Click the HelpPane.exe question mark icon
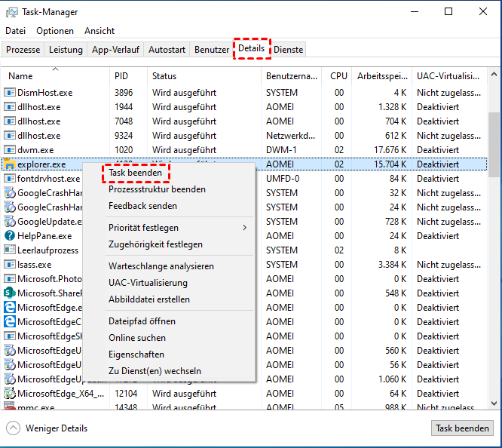Image resolution: width=502 pixels, height=448 pixels. [11, 236]
